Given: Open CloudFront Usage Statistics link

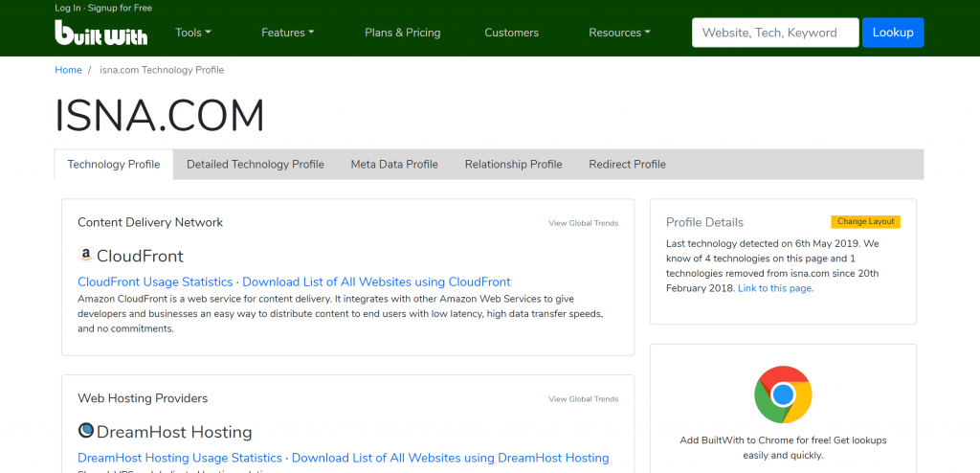Looking at the screenshot, I should click(155, 282).
